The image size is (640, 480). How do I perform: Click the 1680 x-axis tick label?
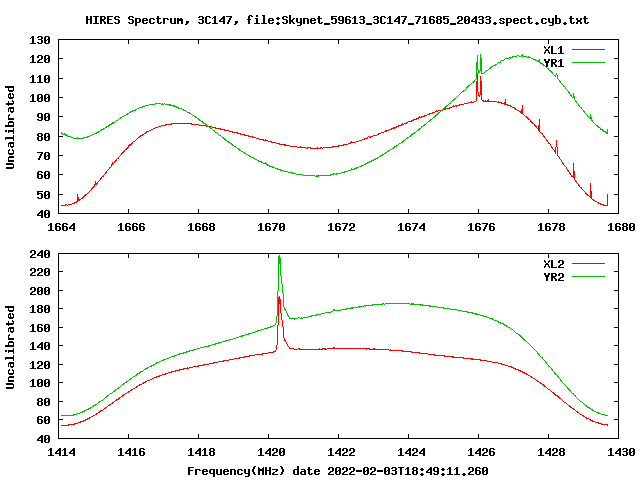[621, 227]
